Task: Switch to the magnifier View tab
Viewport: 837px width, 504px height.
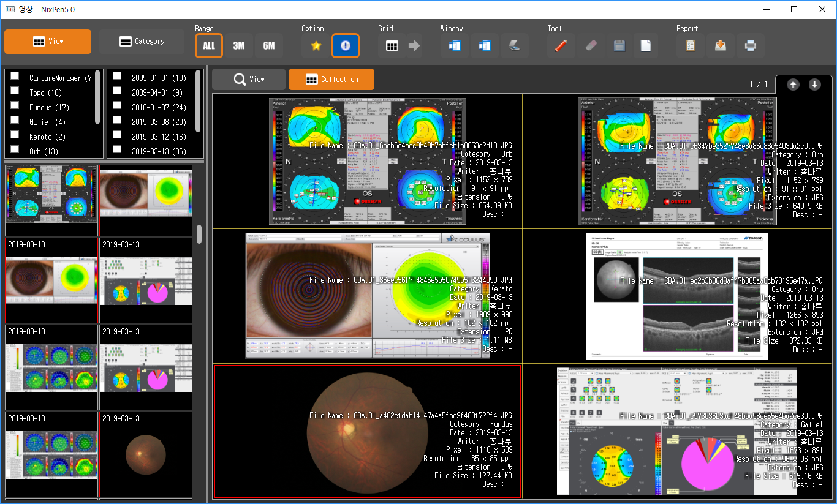Action: click(249, 79)
